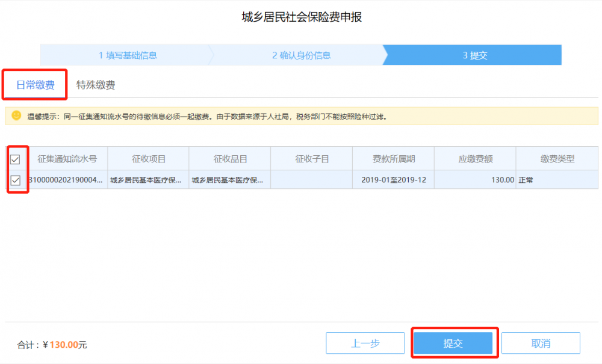Click the 征收子目 column header
This screenshot has width=602, height=364.
tap(312, 159)
